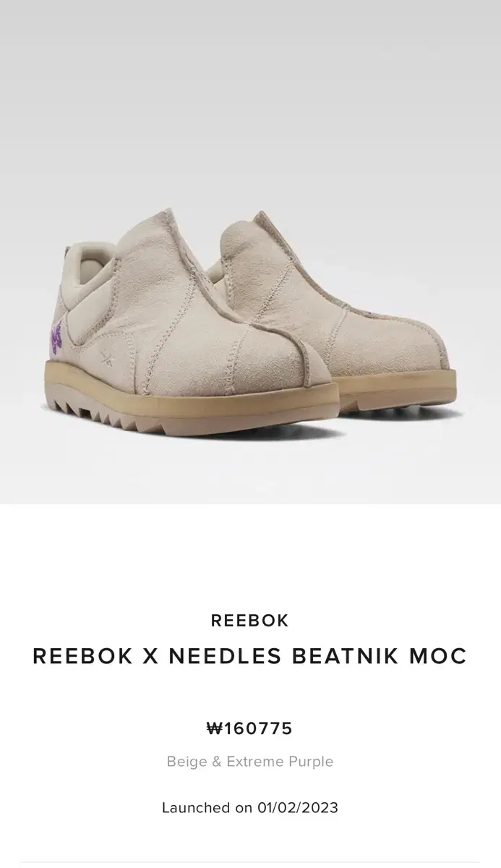This screenshot has width=501, height=868.
Task: Click the 01/02/2023 launch date
Action: tap(298, 808)
